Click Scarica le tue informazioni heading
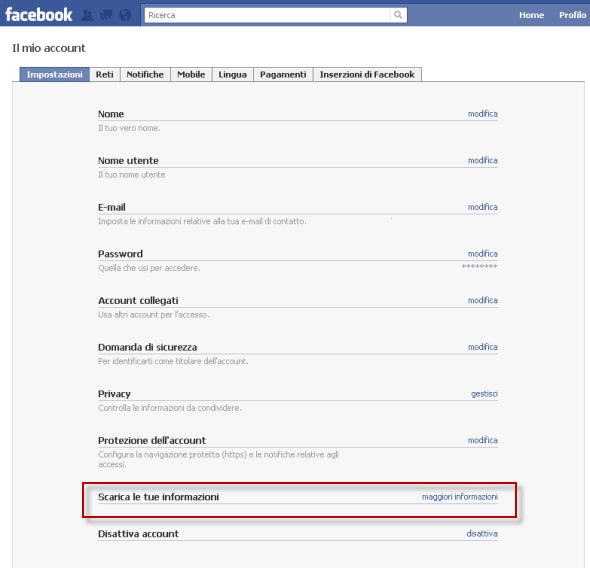Screen dimensions: 590x568 click(x=158, y=497)
